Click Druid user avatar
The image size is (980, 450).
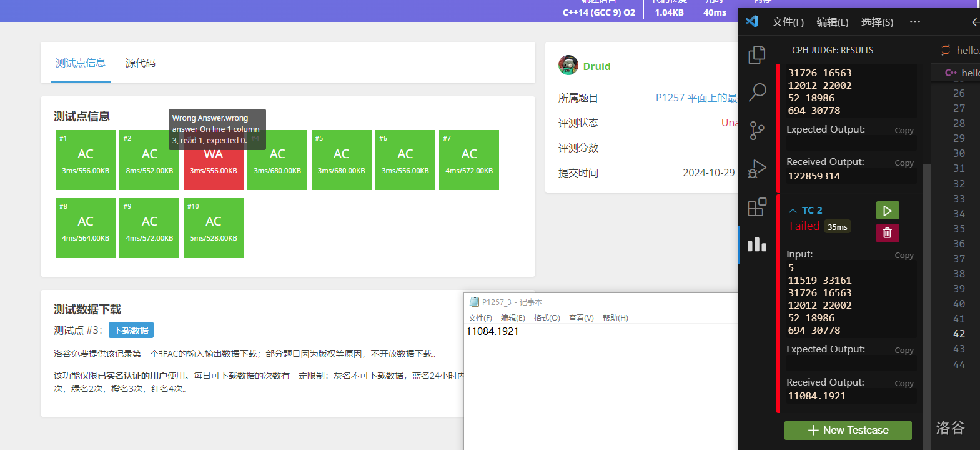tap(568, 66)
